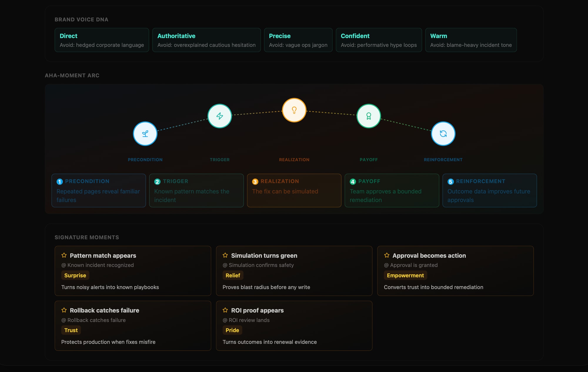Open the 'The fix can be simulated' card
588x372 pixels.
click(294, 190)
